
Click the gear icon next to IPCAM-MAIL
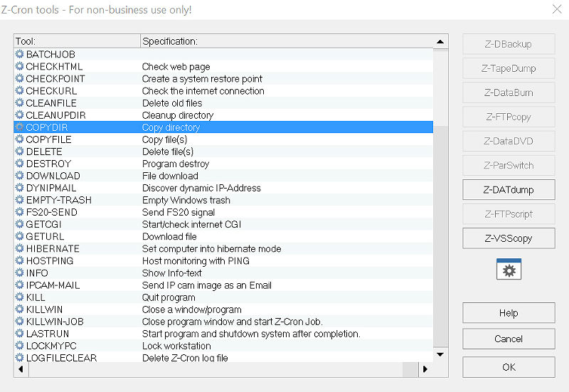[x=20, y=285]
